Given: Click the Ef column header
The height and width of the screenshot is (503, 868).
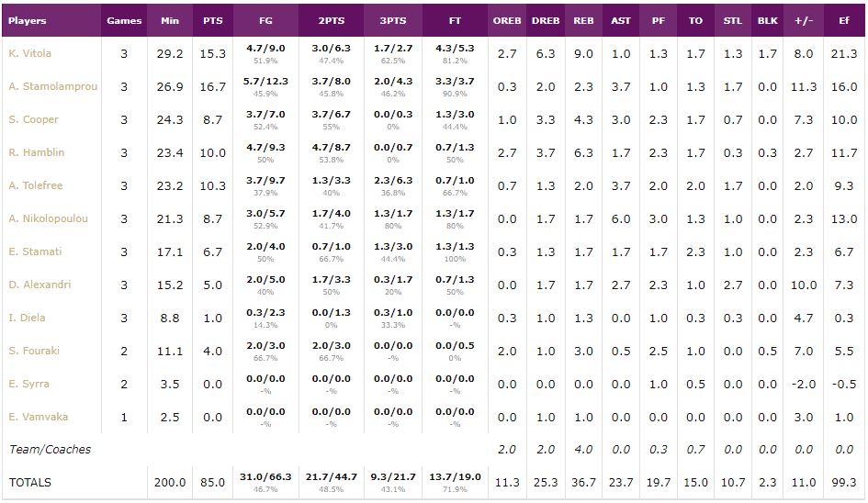Looking at the screenshot, I should click(x=844, y=20).
